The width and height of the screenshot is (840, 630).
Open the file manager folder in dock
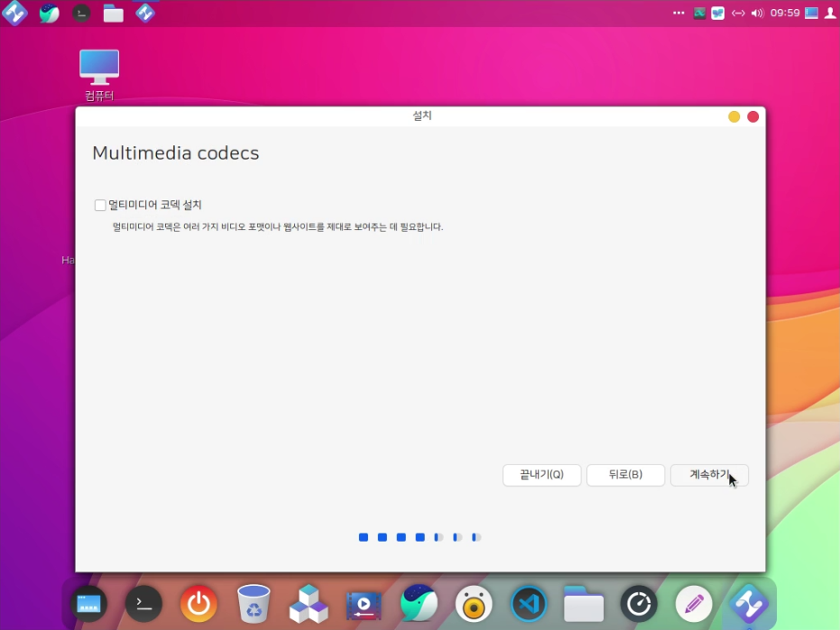(584, 603)
